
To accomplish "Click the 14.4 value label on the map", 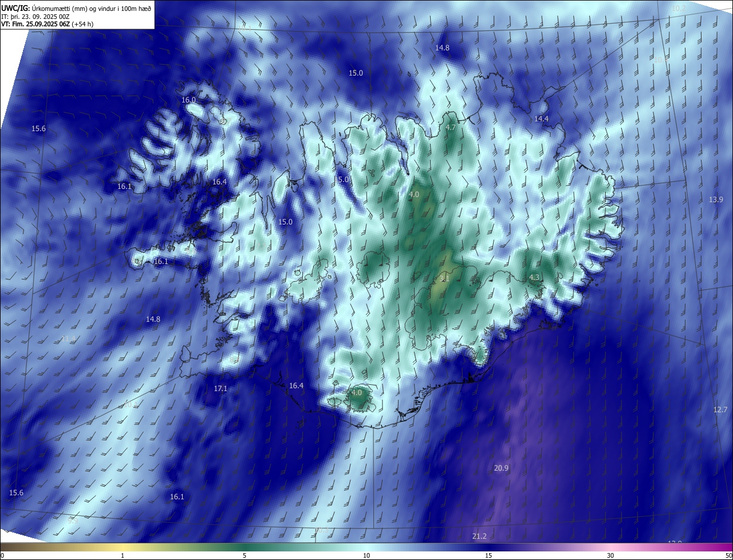I will point(541,119).
